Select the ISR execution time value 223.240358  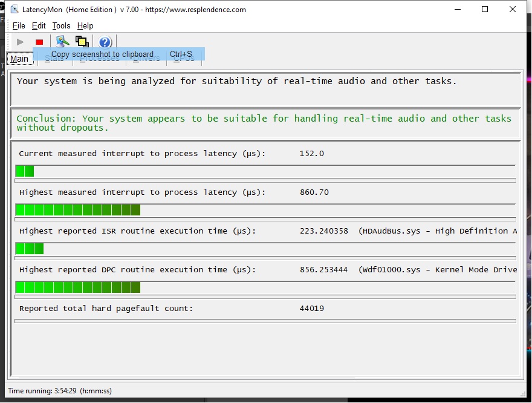click(x=323, y=231)
